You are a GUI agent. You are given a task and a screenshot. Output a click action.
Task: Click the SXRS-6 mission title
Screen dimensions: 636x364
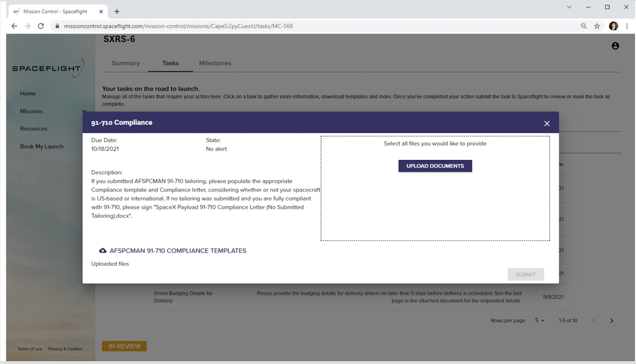pyautogui.click(x=119, y=39)
